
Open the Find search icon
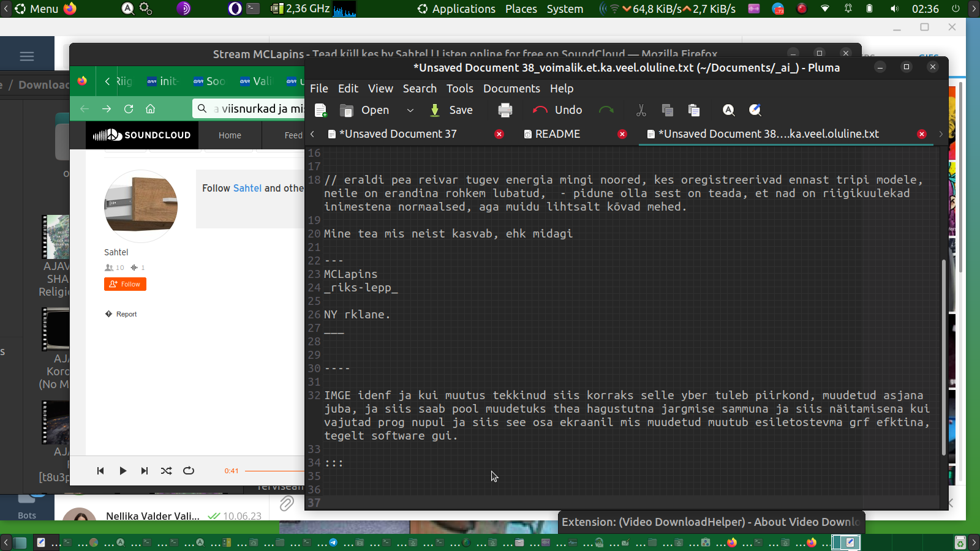728,110
